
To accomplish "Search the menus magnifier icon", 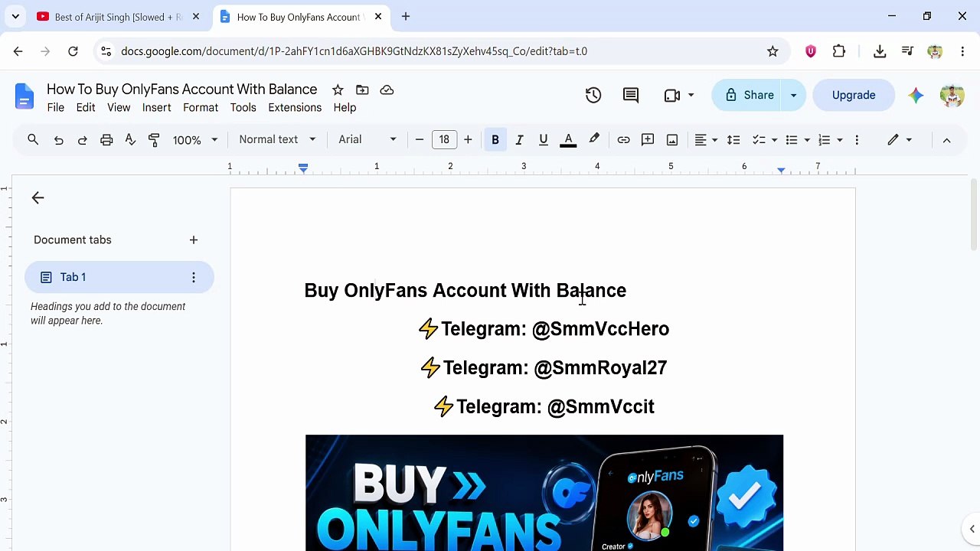I will tap(33, 139).
